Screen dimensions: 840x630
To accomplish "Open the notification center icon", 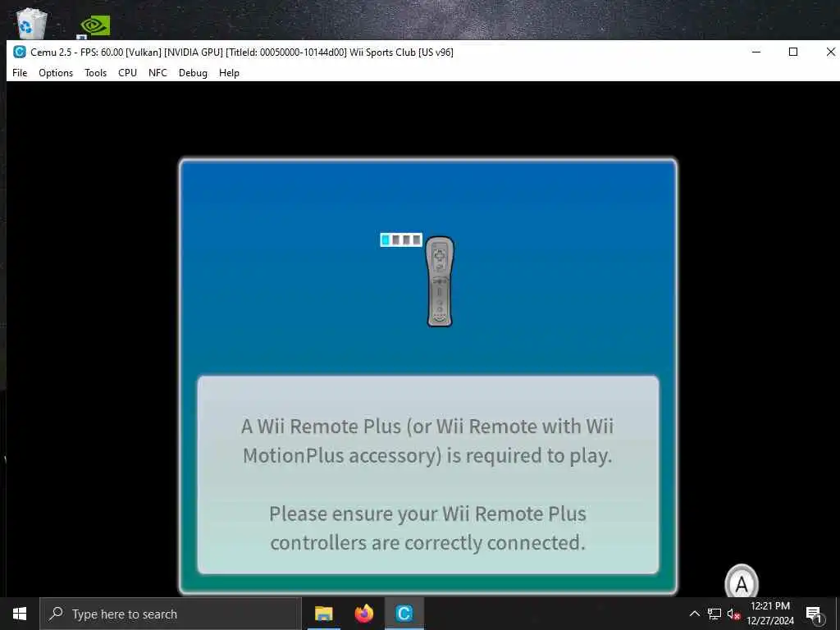I will [x=814, y=614].
